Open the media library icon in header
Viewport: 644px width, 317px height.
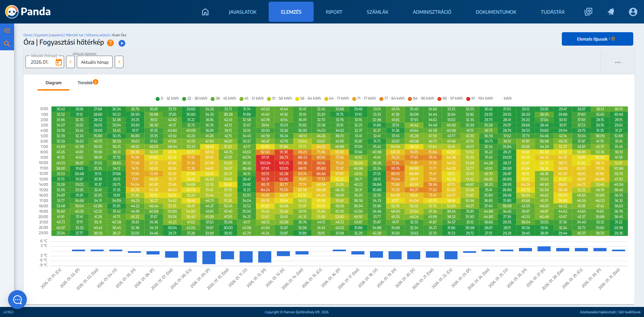click(588, 12)
